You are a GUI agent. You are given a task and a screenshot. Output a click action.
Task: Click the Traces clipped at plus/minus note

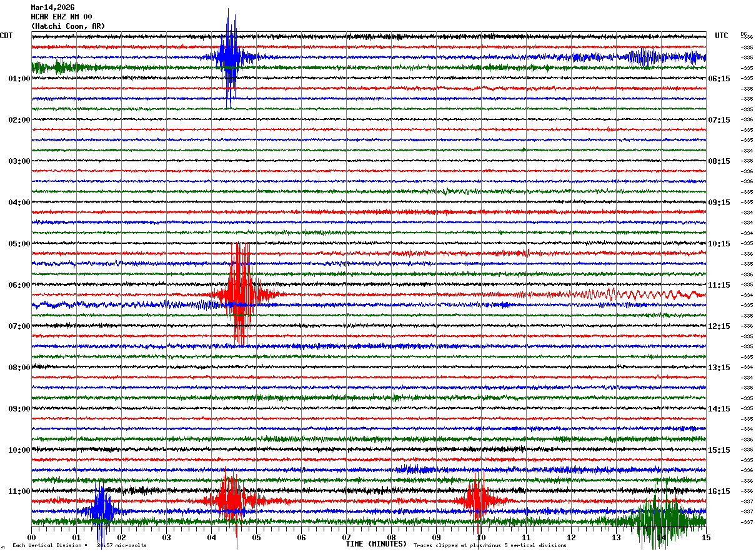pyautogui.click(x=490, y=545)
